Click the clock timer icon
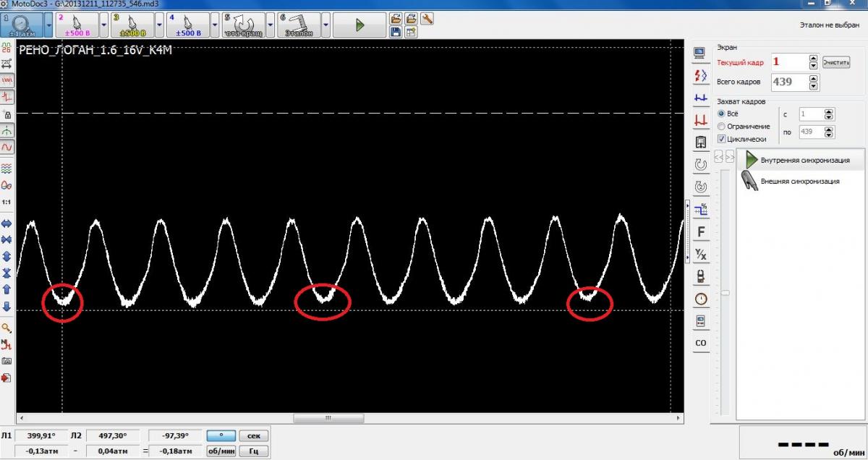The image size is (868, 460). tap(699, 299)
